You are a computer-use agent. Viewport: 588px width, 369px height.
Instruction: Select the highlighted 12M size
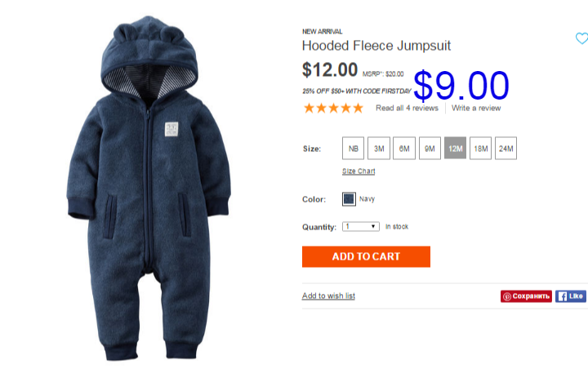(455, 149)
